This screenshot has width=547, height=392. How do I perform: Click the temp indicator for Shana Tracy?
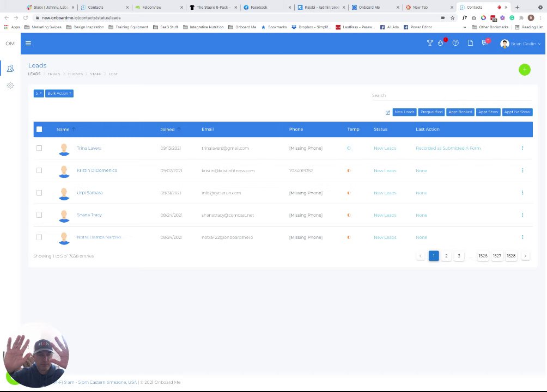[349, 215]
